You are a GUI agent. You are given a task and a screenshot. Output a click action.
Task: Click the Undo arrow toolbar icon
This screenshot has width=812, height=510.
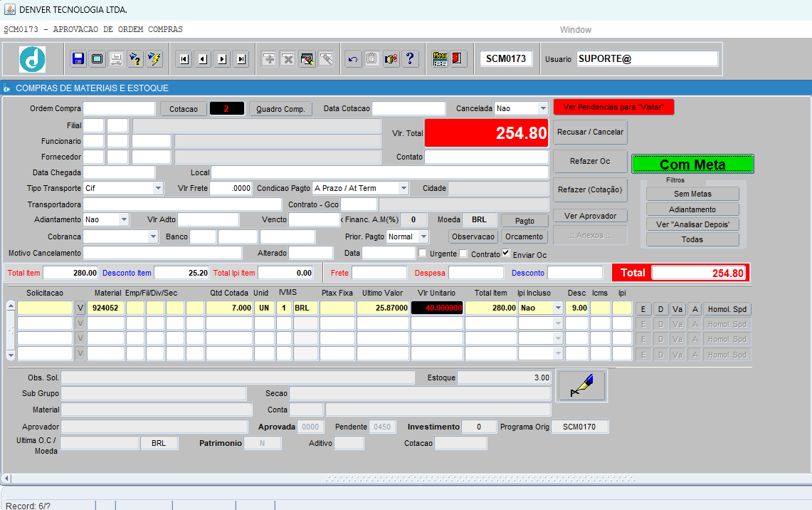click(353, 58)
